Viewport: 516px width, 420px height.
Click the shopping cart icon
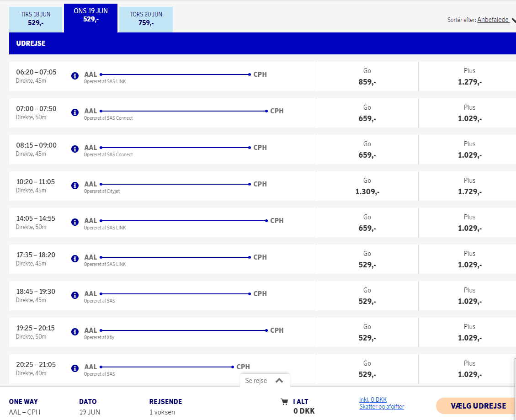pyautogui.click(x=284, y=402)
